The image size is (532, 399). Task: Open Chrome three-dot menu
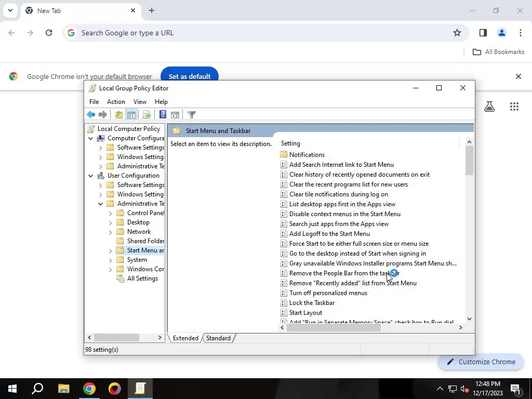pyautogui.click(x=521, y=33)
